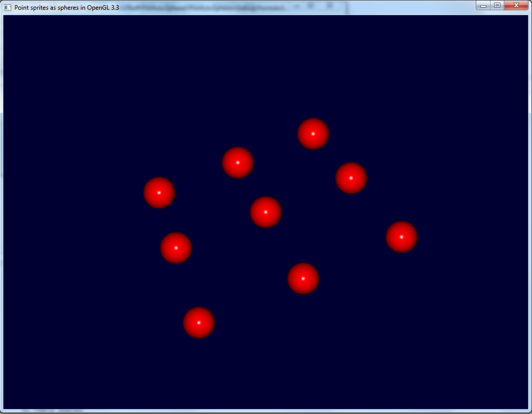Click the OpenGL application icon in title bar
532x414 pixels.
click(x=7, y=6)
